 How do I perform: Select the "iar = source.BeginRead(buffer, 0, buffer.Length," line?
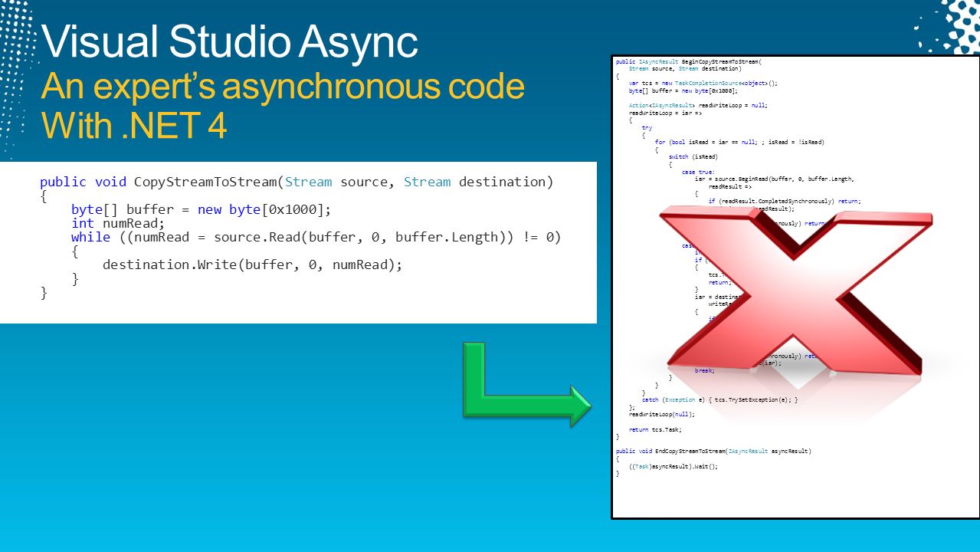tap(774, 179)
